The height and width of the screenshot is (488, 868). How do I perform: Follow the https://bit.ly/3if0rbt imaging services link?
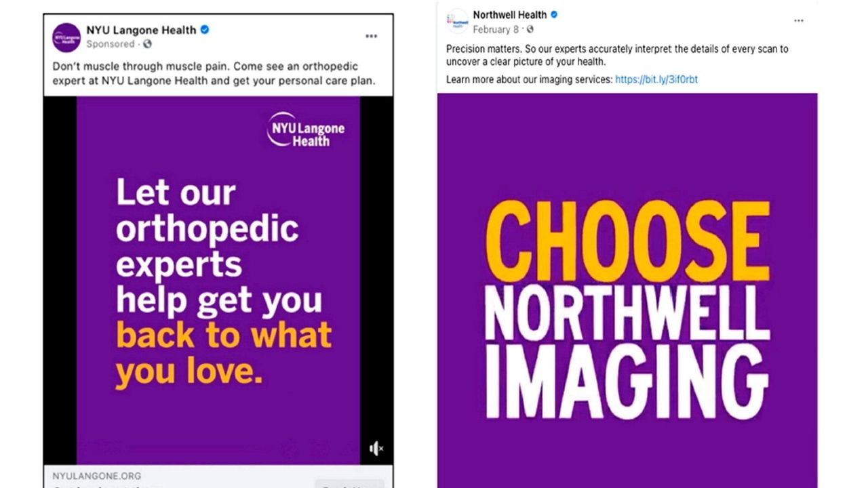click(x=656, y=79)
